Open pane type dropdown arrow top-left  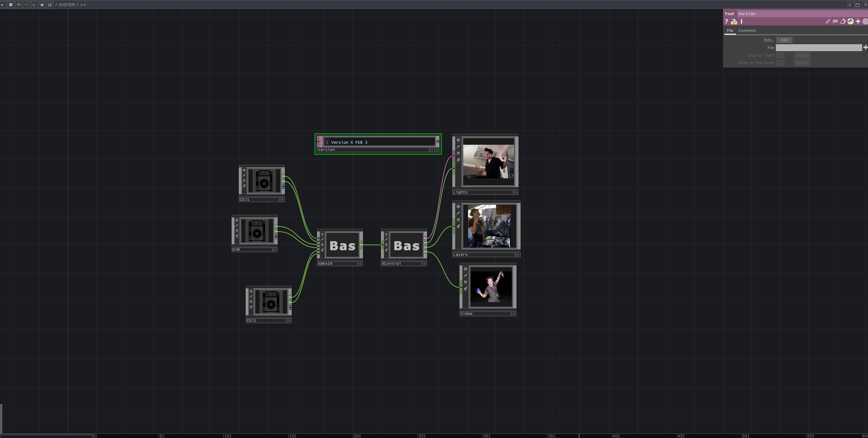pyautogui.click(x=2, y=5)
